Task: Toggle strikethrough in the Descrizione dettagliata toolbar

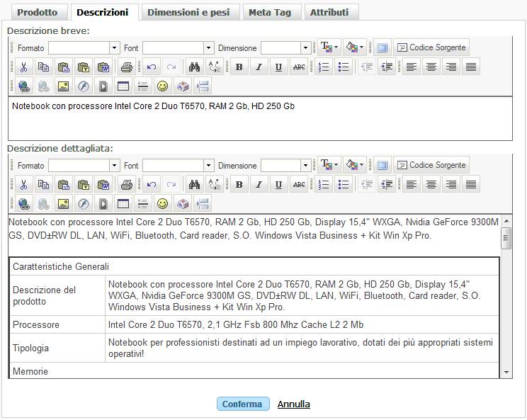Action: [x=299, y=185]
